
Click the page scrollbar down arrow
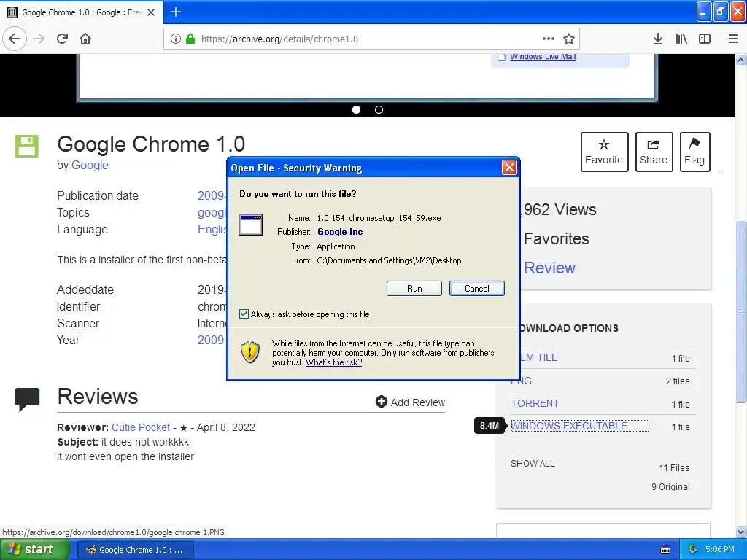point(741,532)
